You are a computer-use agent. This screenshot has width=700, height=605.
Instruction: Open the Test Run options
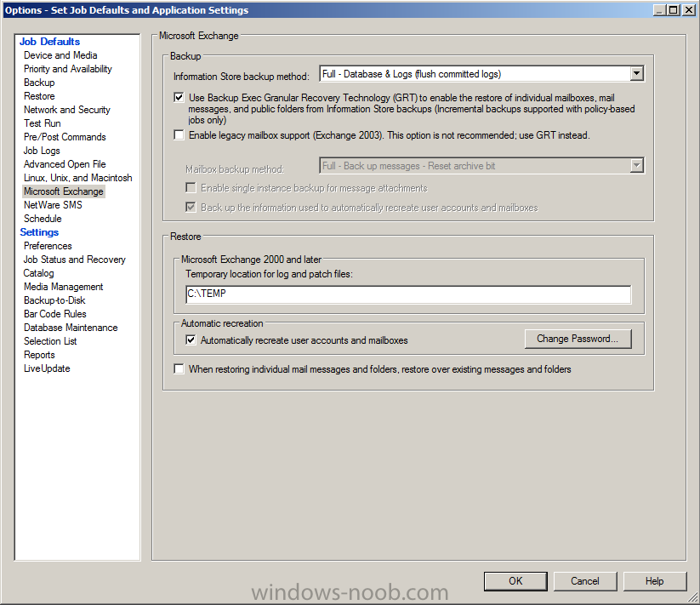43,123
